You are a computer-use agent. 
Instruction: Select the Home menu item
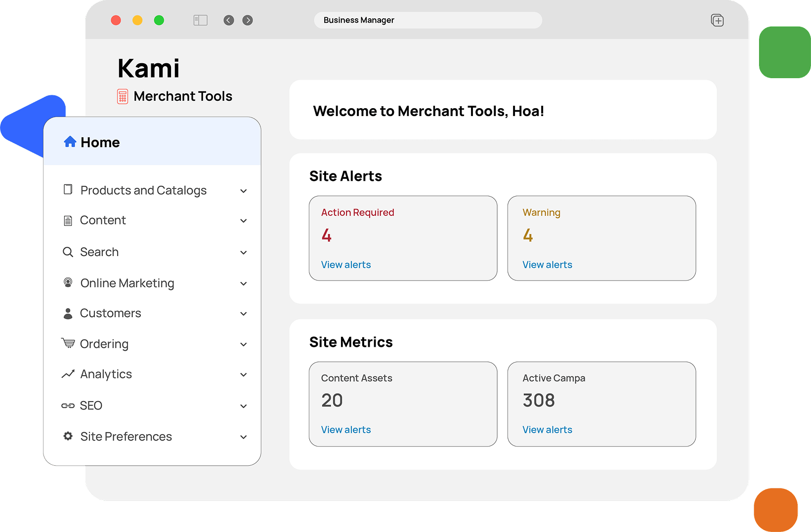152,142
